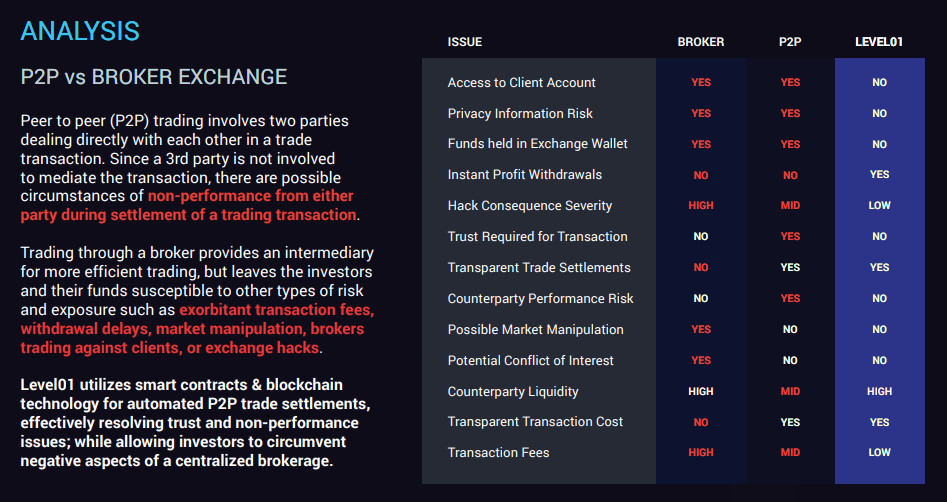This screenshot has width=947, height=502.
Task: Select Potential Conflict of Interest label
Action: coord(530,361)
